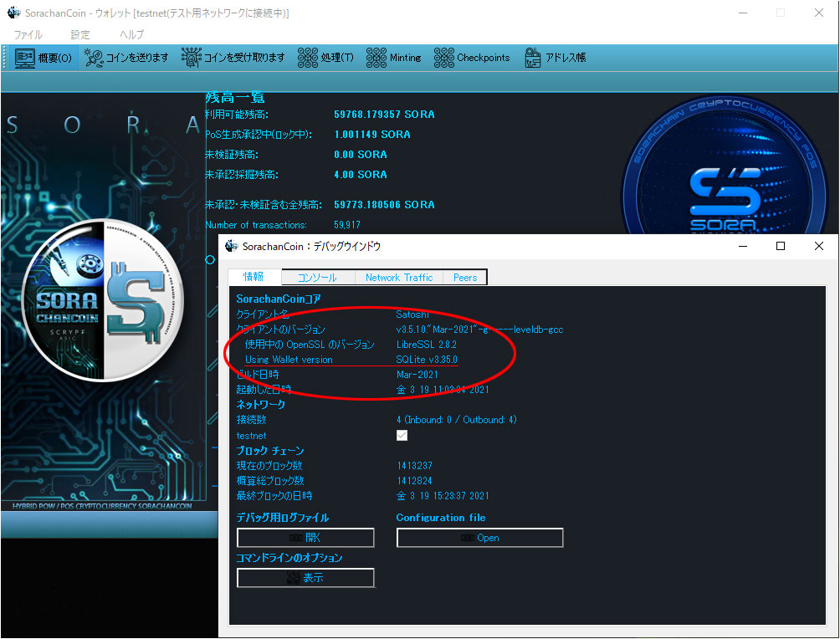Viewport: 840px width, 639px height.
Task: Click the estimated total blocks 1412824
Action: point(415,480)
